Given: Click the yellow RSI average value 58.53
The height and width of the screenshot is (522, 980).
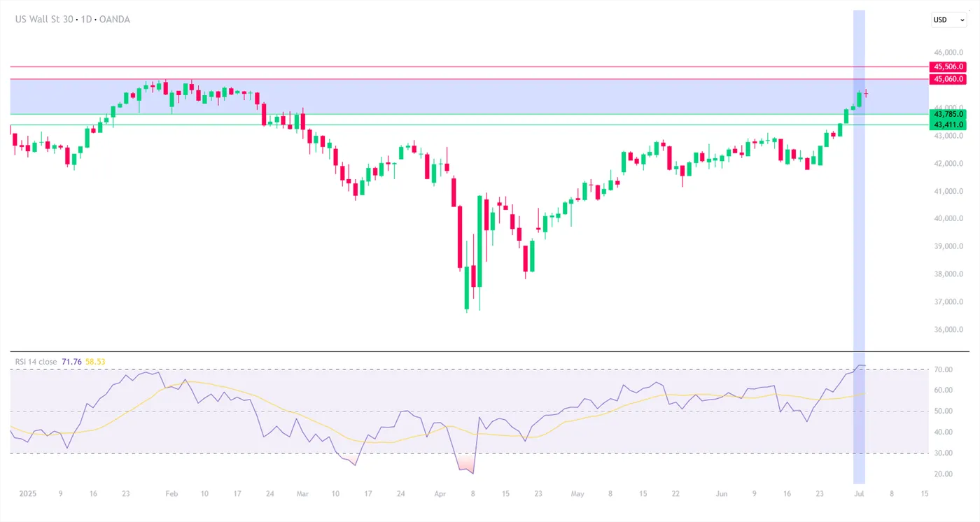Looking at the screenshot, I should [x=97, y=362].
